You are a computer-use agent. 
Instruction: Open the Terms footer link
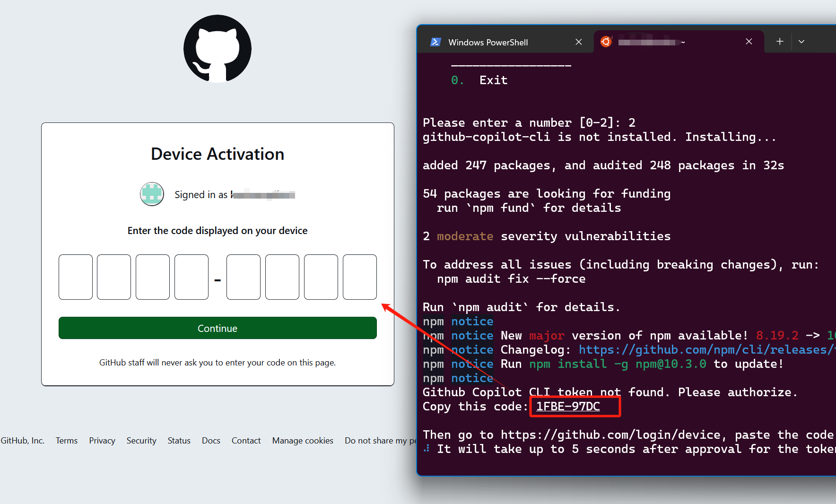pyautogui.click(x=66, y=441)
